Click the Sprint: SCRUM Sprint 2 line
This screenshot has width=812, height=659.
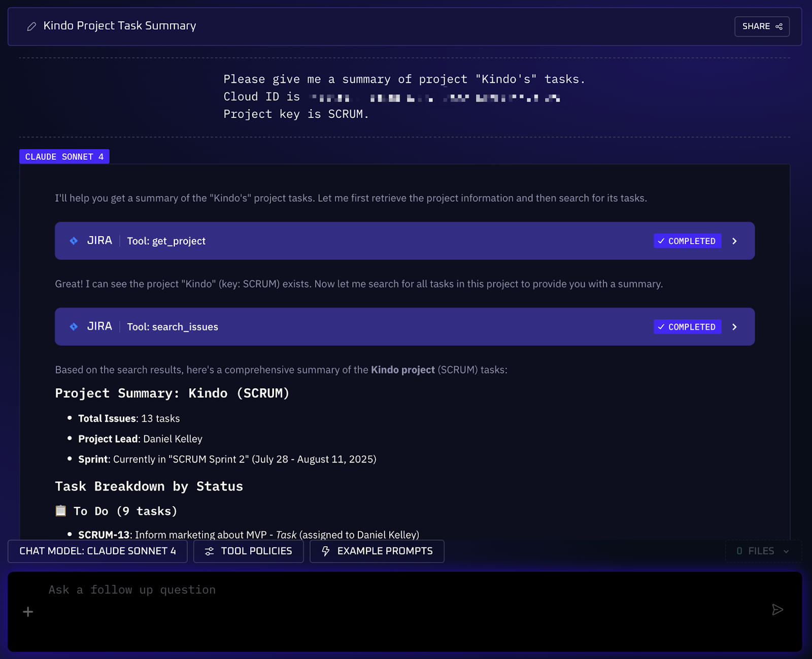click(x=227, y=459)
